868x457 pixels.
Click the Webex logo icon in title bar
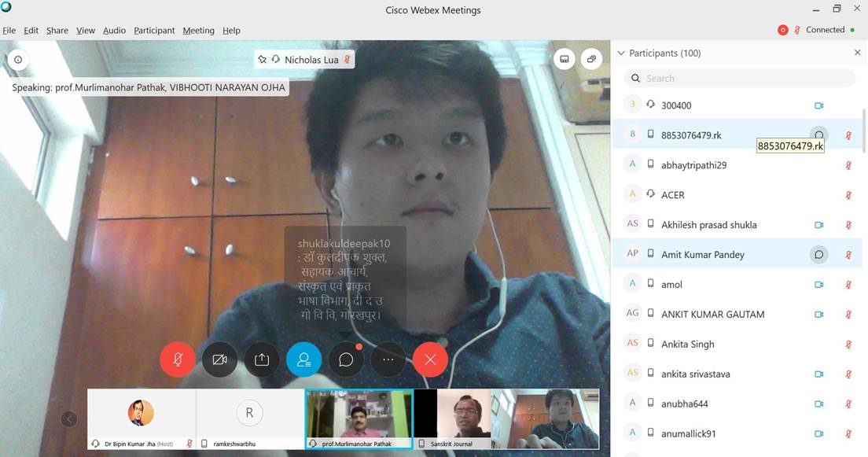pos(6,6)
